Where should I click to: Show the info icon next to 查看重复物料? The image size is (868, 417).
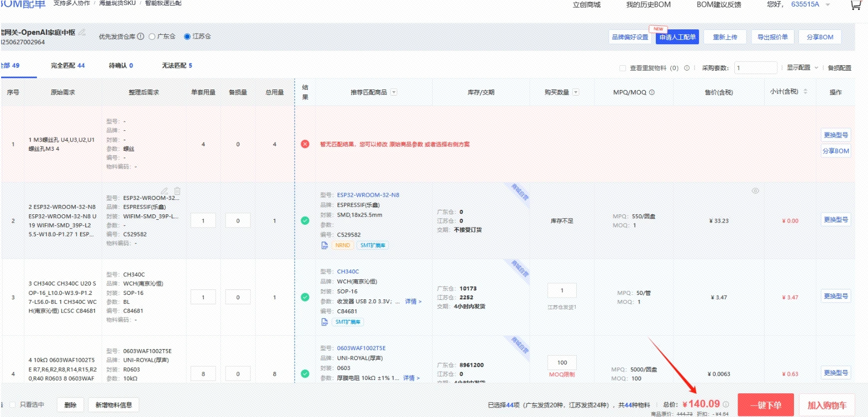(687, 68)
